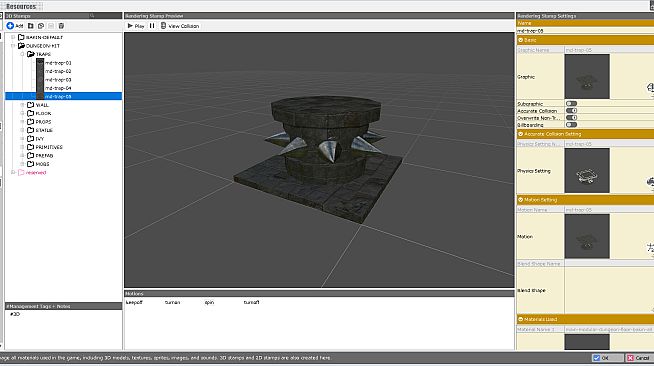Click the WALL folder icon
Image resolution: width=654 pixels, height=366 pixels.
tap(30, 105)
